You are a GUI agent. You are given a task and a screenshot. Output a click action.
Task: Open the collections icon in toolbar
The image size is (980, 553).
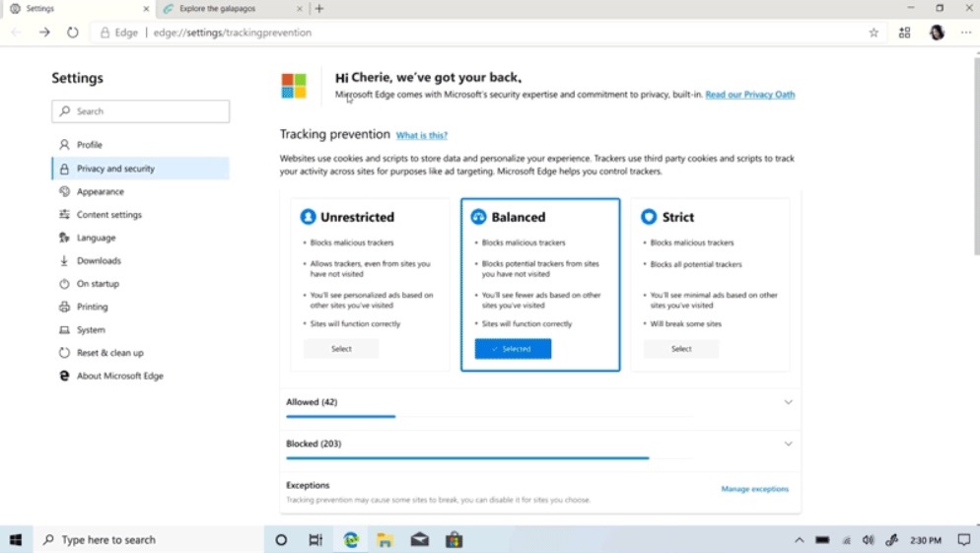point(904,33)
